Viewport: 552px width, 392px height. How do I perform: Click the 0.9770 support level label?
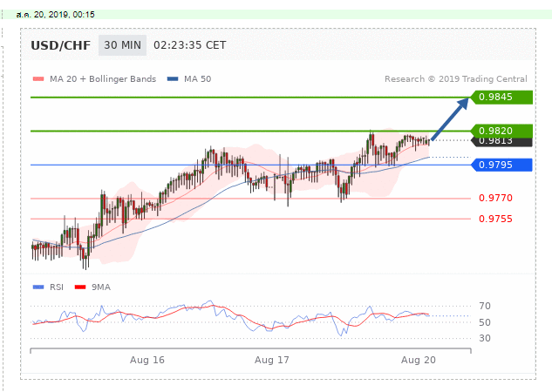point(495,199)
